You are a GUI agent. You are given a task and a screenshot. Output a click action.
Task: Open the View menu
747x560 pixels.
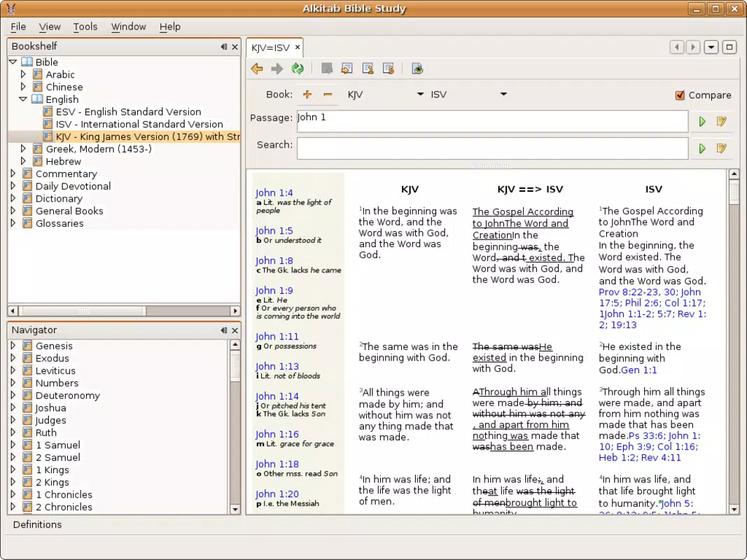[x=50, y=27]
